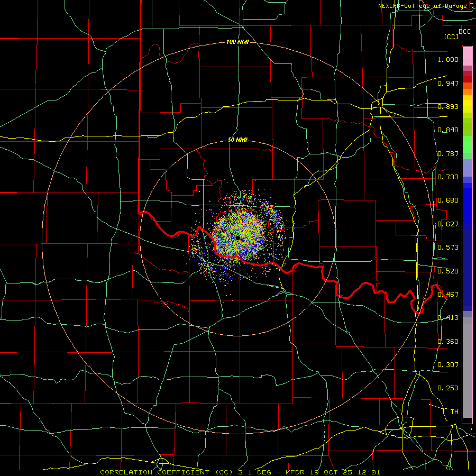Click the 0.253 scale value
Image resolution: width=476 pixels, height=476 pixels.
448,388
